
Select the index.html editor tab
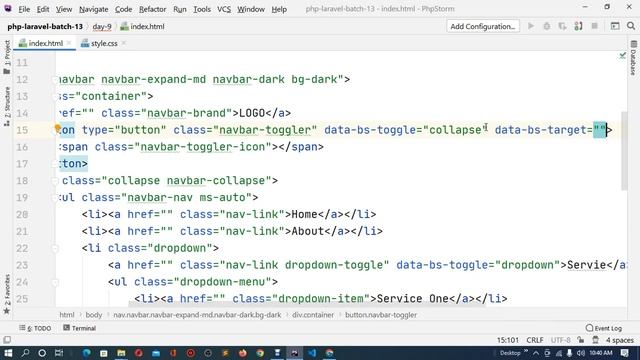coord(44,43)
